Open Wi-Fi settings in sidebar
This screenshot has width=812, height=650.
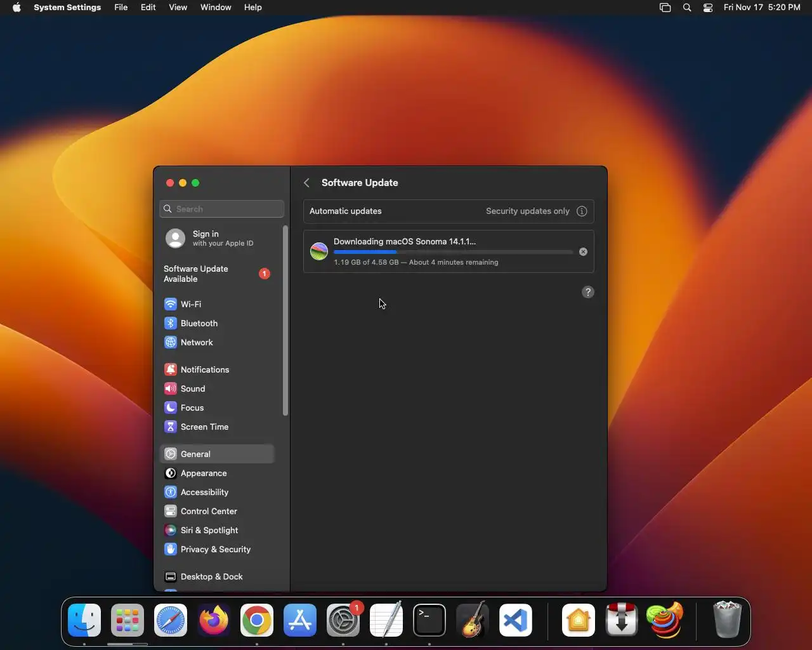[216, 304]
